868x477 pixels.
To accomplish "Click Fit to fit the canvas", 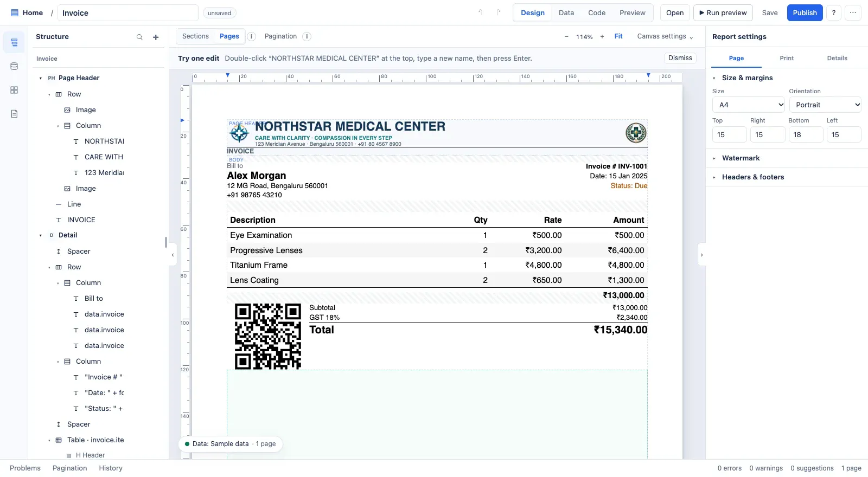I will tap(618, 36).
